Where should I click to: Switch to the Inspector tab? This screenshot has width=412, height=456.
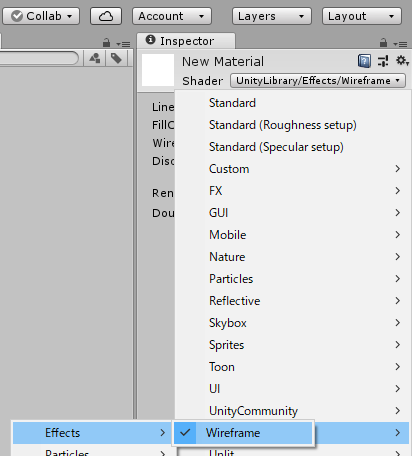(186, 41)
